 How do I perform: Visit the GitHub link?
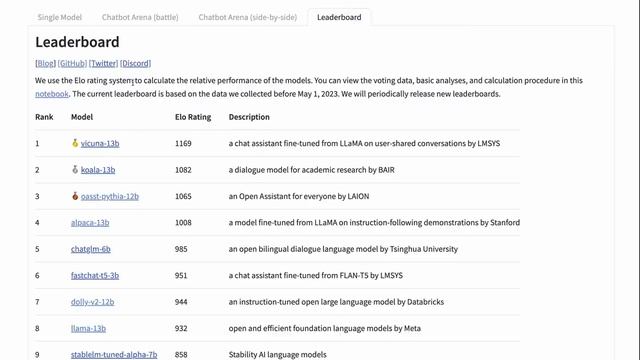pyautogui.click(x=72, y=63)
